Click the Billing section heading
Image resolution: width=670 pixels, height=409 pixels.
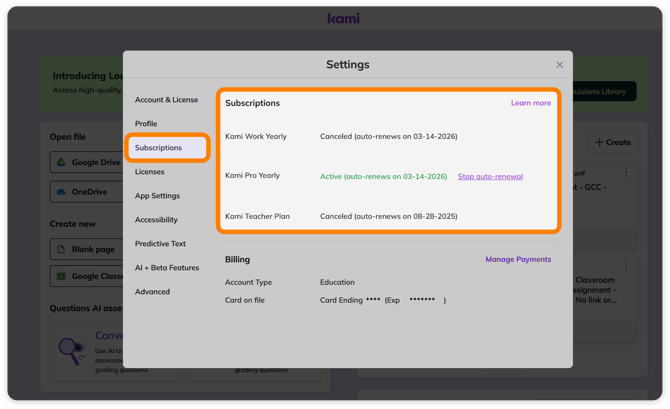(238, 259)
